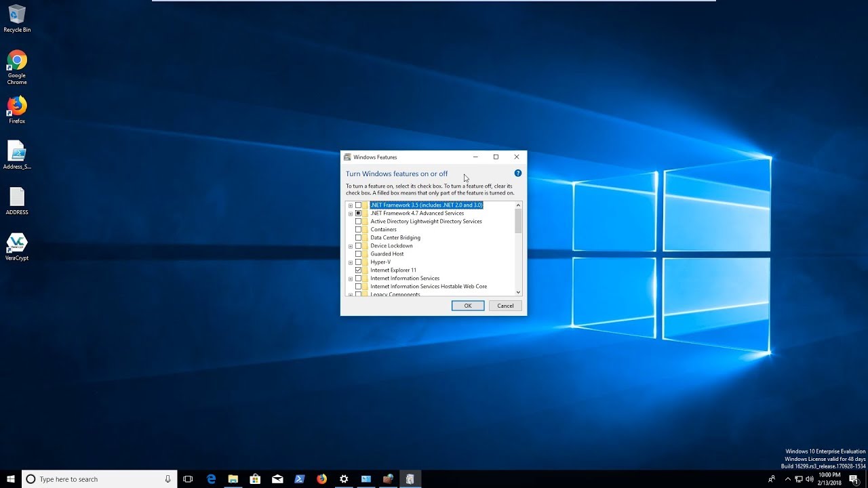
Task: Select the "Data Center Bridging" label
Action: [x=395, y=238]
